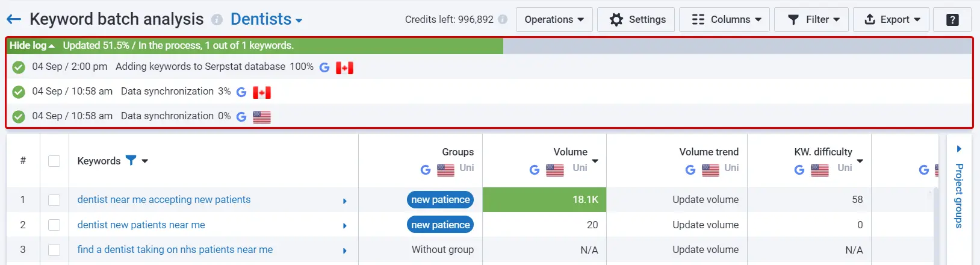Click the filter funnel icon in Keywords header
980x265 pixels.
131,160
